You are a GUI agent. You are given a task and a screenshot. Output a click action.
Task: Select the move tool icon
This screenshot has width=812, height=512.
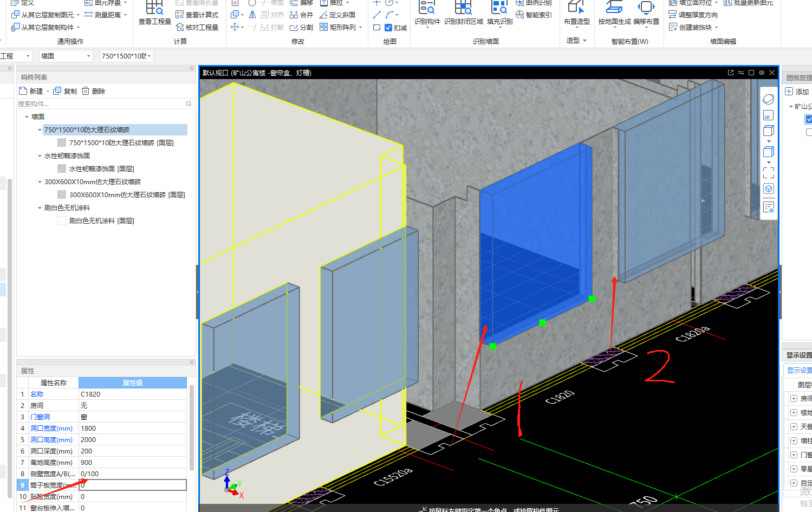[235, 27]
